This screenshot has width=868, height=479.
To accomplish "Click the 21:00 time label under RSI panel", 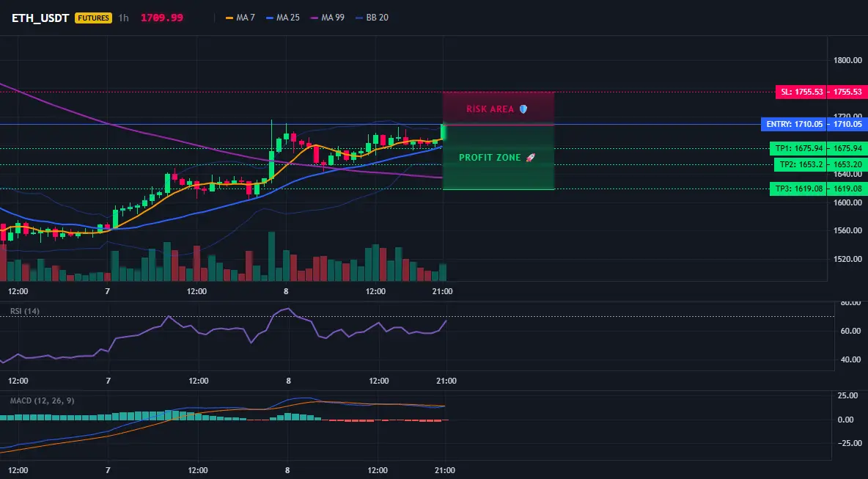I will (x=446, y=381).
